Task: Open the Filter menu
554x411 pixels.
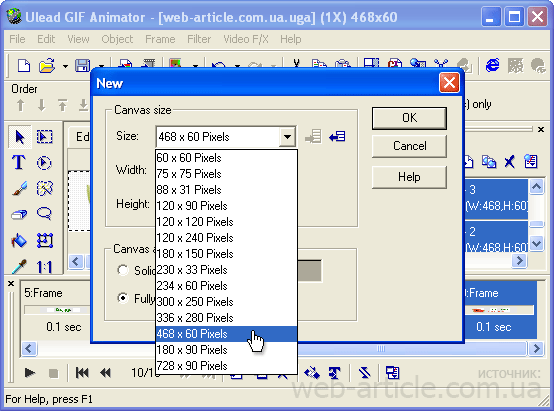Action: coord(199,39)
